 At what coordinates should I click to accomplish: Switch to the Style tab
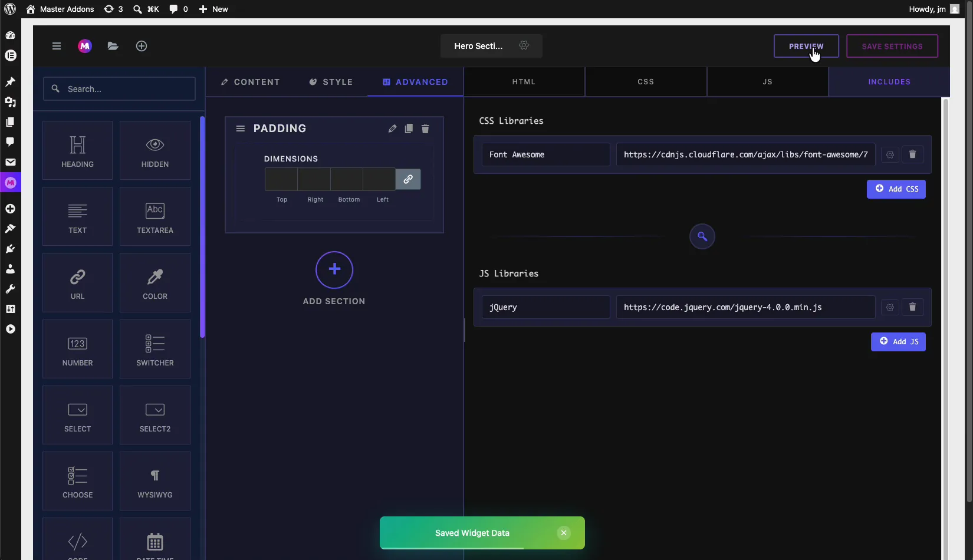coord(331,82)
